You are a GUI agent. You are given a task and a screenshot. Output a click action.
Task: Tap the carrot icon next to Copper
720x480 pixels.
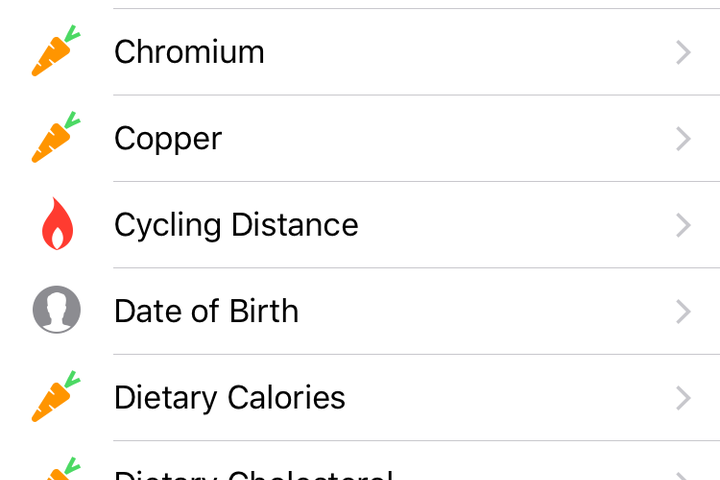pyautogui.click(x=56, y=137)
